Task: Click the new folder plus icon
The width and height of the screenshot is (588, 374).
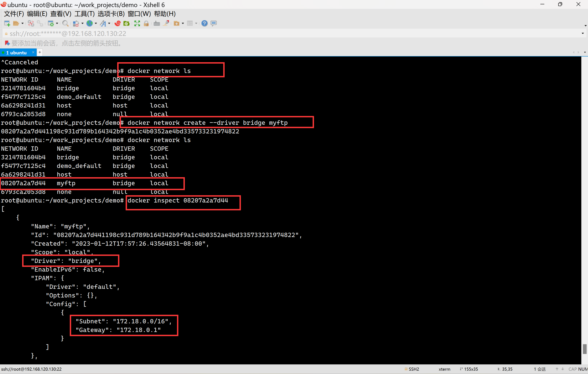Action: (177, 24)
